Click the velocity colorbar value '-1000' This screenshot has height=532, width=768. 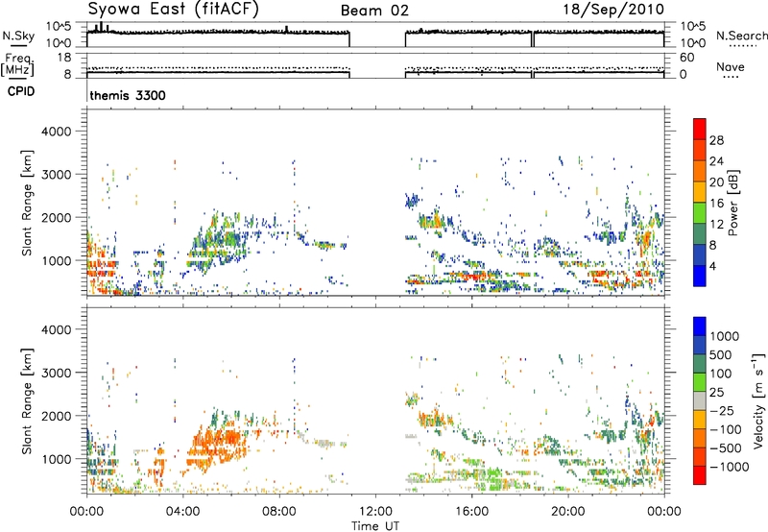click(x=729, y=467)
